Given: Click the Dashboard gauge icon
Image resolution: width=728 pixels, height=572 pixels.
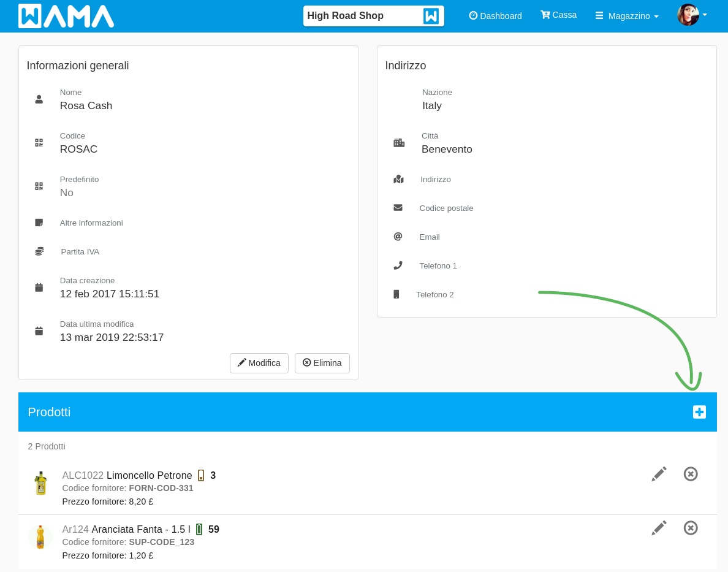Looking at the screenshot, I should click(473, 15).
